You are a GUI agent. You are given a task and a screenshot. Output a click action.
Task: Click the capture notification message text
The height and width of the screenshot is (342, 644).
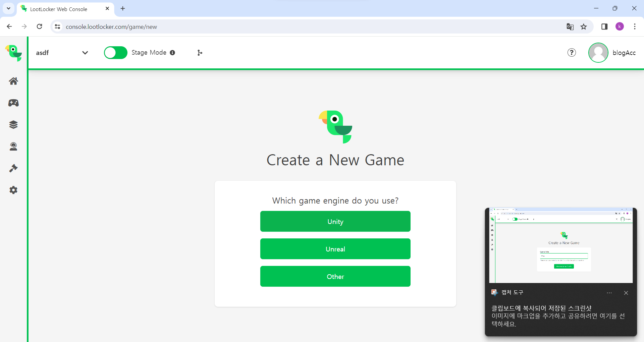558,316
